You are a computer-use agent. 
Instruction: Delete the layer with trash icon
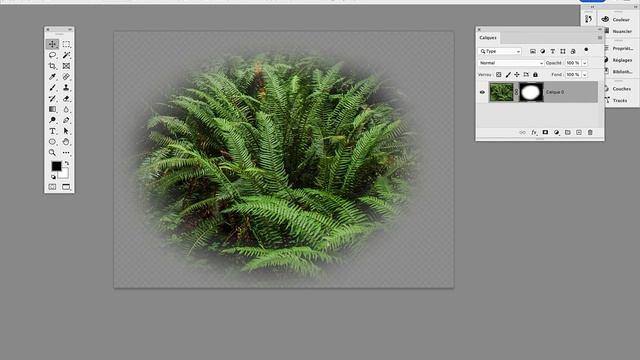tap(590, 132)
